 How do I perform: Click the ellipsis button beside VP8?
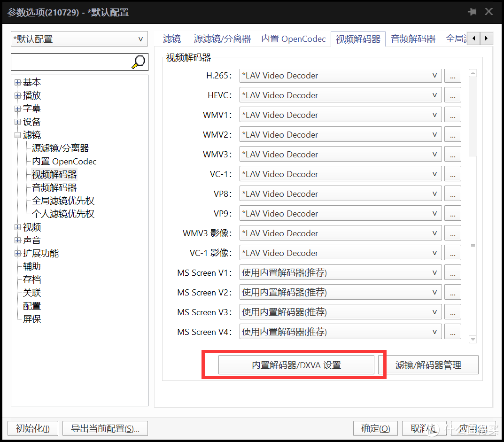(x=452, y=194)
